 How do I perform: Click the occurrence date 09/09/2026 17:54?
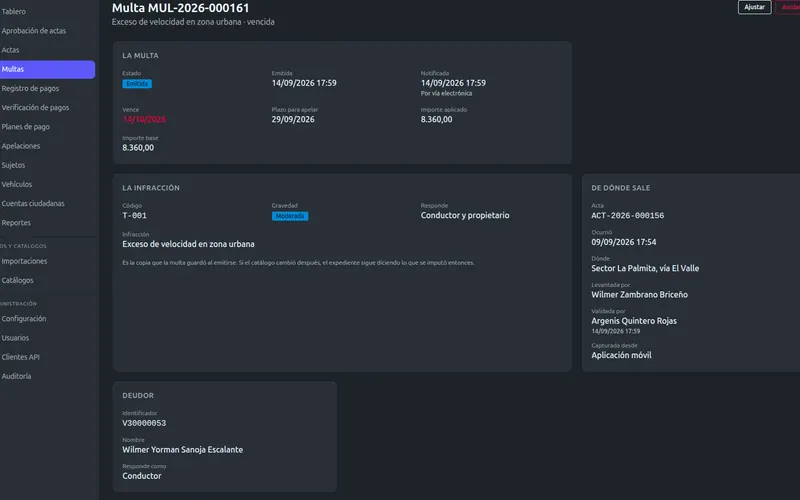623,242
